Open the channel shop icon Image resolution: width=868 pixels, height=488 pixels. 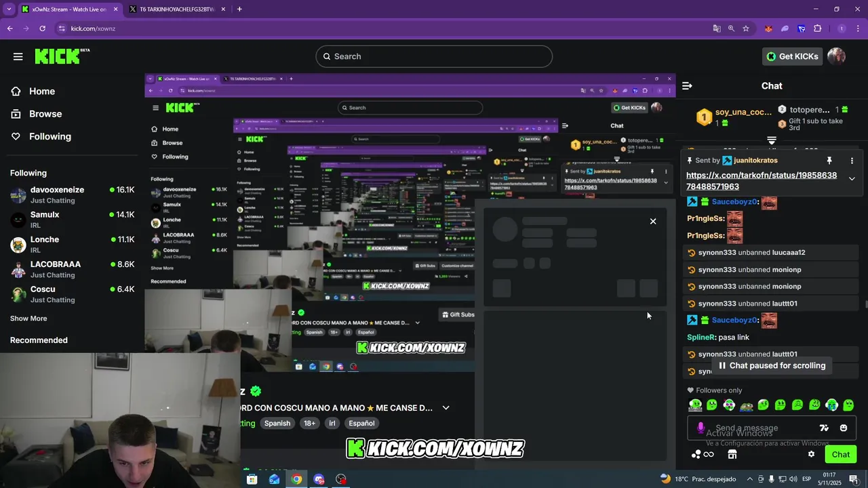pos(732,454)
